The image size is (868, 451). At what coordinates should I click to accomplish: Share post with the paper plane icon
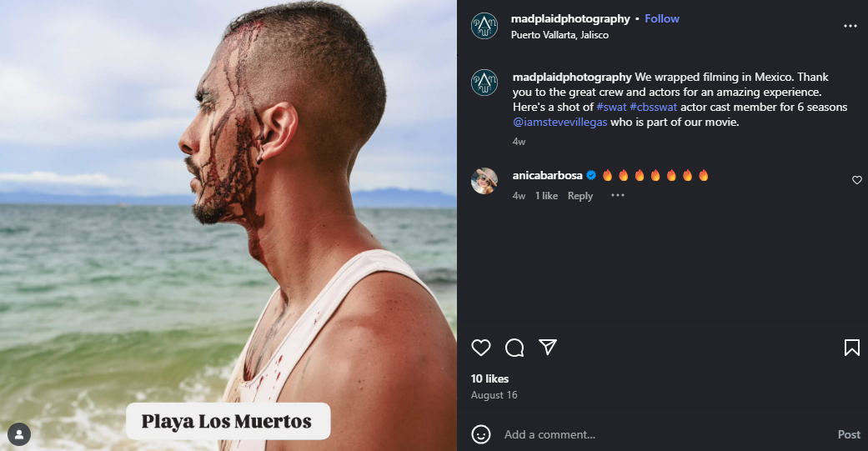coord(548,347)
